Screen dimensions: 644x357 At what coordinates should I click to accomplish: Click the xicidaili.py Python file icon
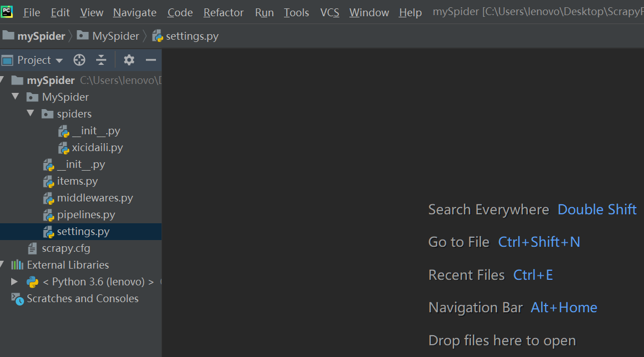(64, 148)
